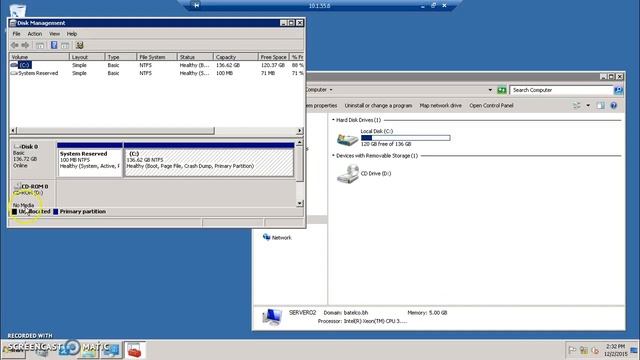Click the search magnifier icon in Computer window
640x360 pixels.
(618, 90)
